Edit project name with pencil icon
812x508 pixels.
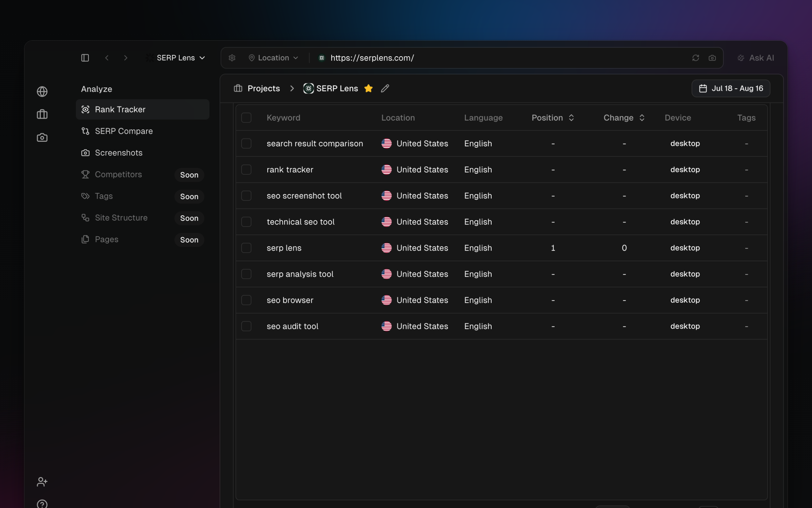tap(385, 88)
